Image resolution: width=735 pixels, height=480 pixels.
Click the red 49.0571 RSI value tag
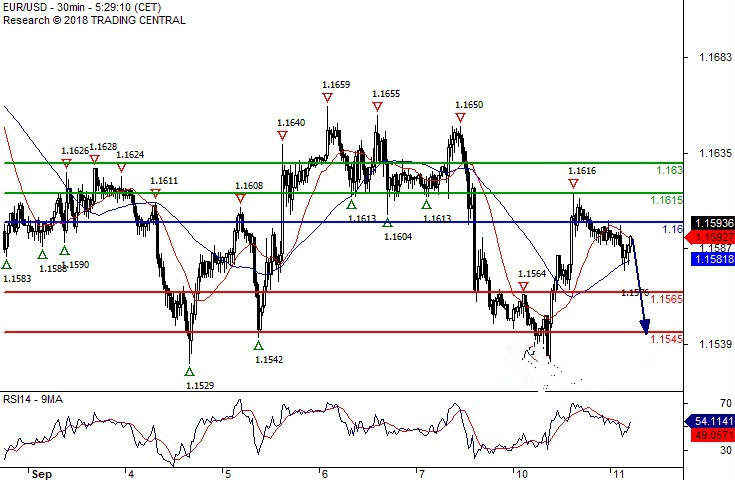[x=711, y=435]
